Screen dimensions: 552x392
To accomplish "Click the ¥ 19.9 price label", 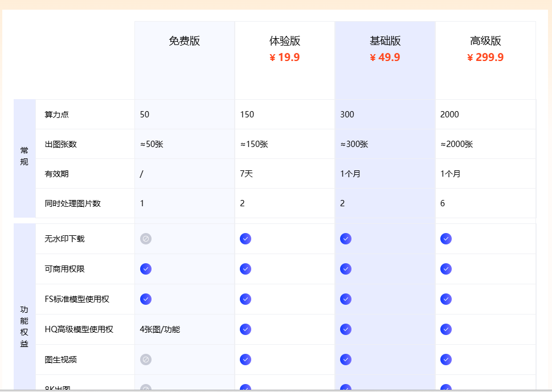I will (x=285, y=58).
